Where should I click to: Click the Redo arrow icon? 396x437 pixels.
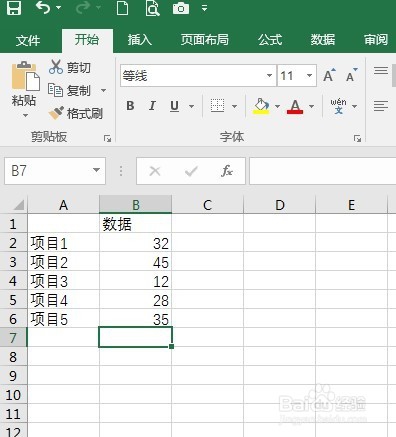pyautogui.click(x=82, y=8)
